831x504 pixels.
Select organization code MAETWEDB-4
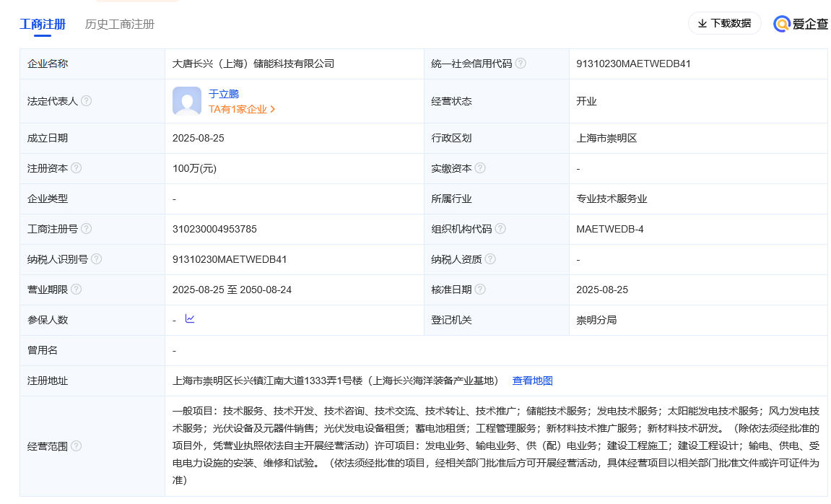click(610, 229)
